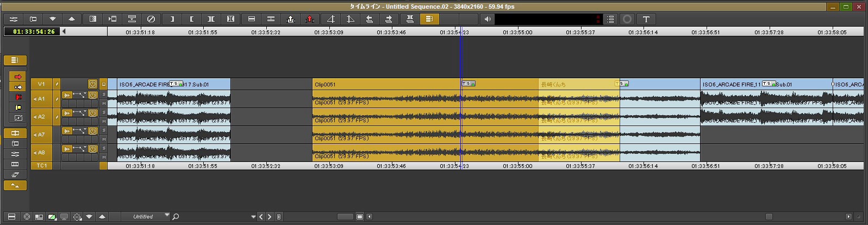Click the Mark In bracket button
Viewport: 868px width, 225px height.
(x=172, y=19)
